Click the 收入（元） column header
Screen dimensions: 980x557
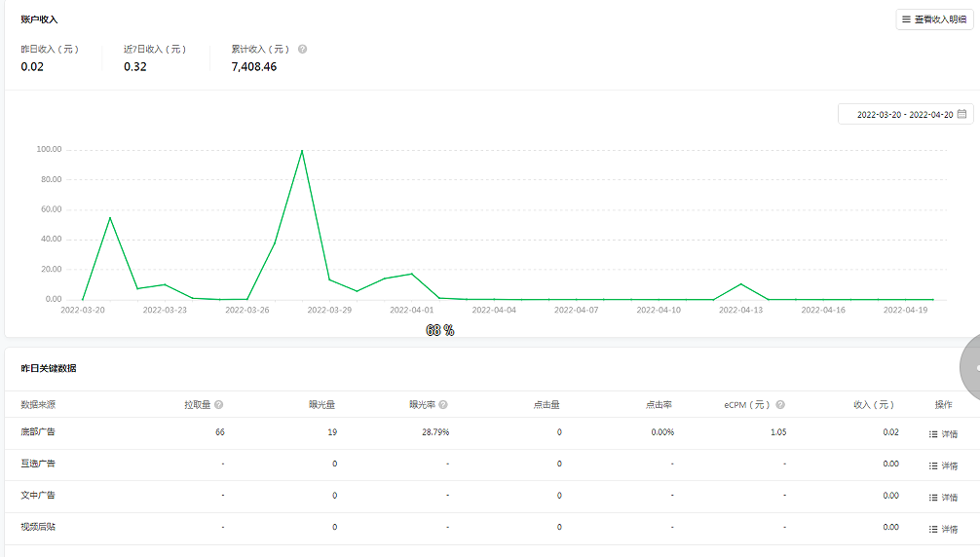(x=873, y=404)
